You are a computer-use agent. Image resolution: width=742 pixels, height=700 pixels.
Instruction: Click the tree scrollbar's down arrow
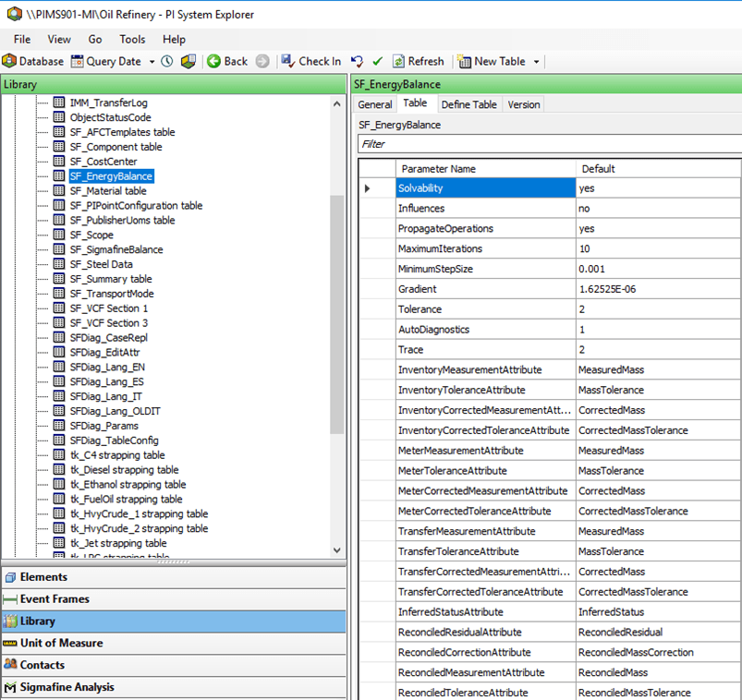pos(337,551)
